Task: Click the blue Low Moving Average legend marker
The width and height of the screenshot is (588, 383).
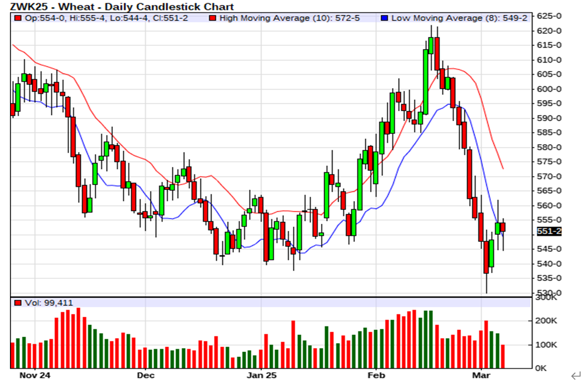Action: point(384,18)
